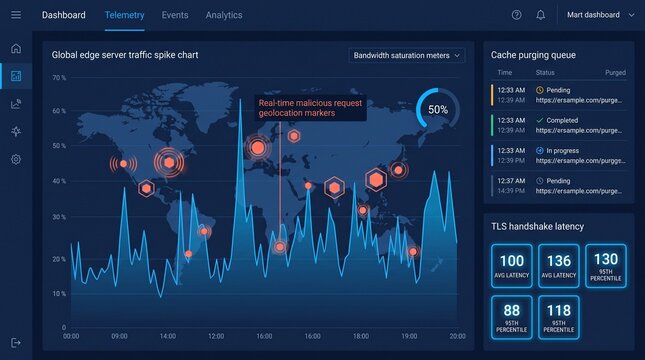Click the malicious request geolocation markers label

tap(310, 108)
